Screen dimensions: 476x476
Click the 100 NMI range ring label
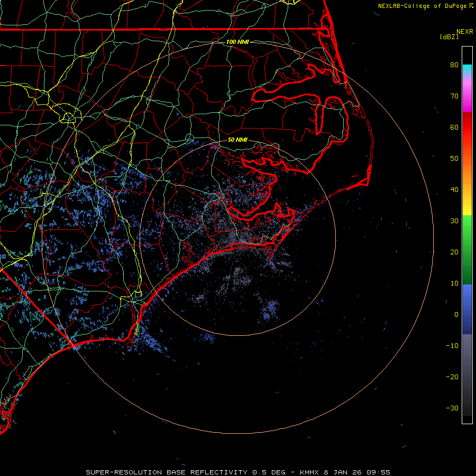237,42
